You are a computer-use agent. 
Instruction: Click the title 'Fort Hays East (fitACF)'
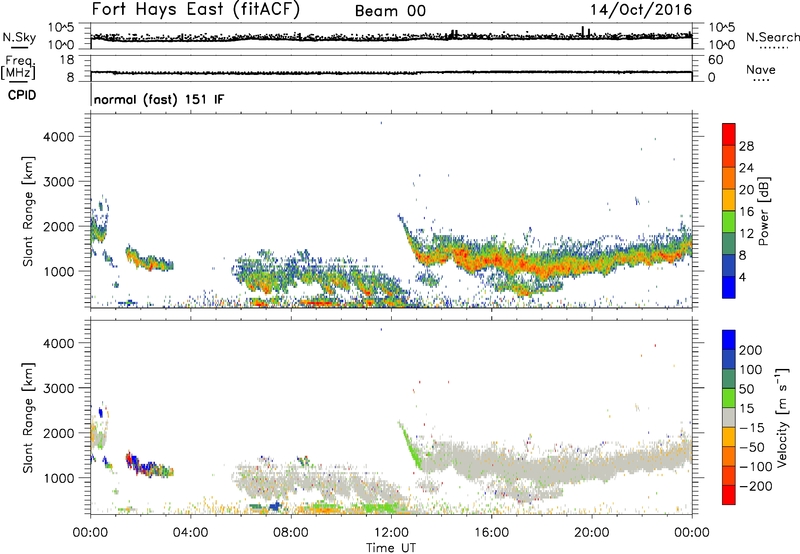(x=196, y=9)
